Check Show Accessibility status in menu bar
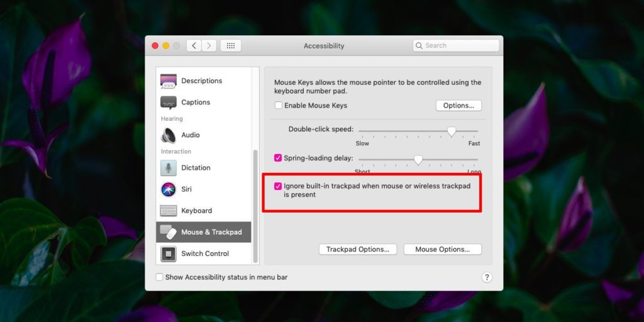Screen dimensions: 644x322 pyautogui.click(x=159, y=277)
